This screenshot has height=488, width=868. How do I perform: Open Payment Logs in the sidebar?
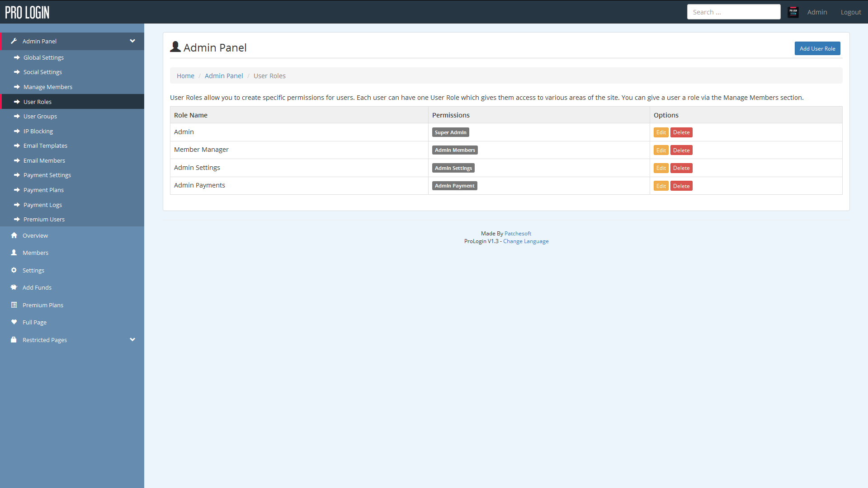click(x=42, y=205)
